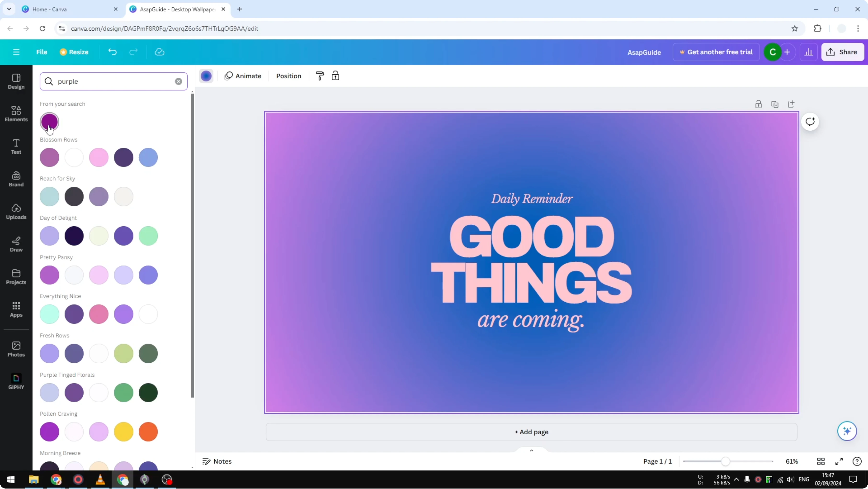Duplicate the page with the duplicate icon
Viewport: 868px width, 489px height.
tap(775, 104)
